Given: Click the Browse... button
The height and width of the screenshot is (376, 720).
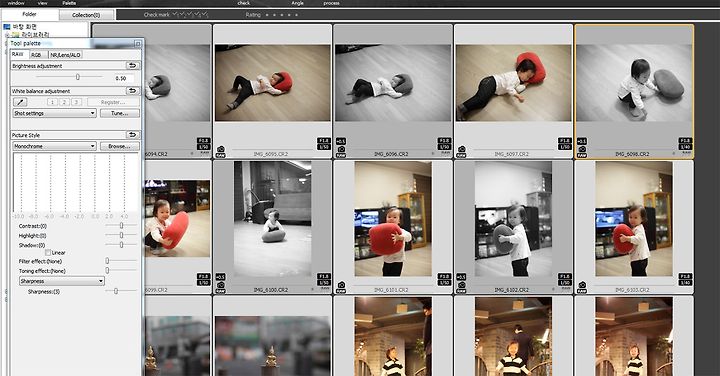Looking at the screenshot, I should pyautogui.click(x=120, y=146).
